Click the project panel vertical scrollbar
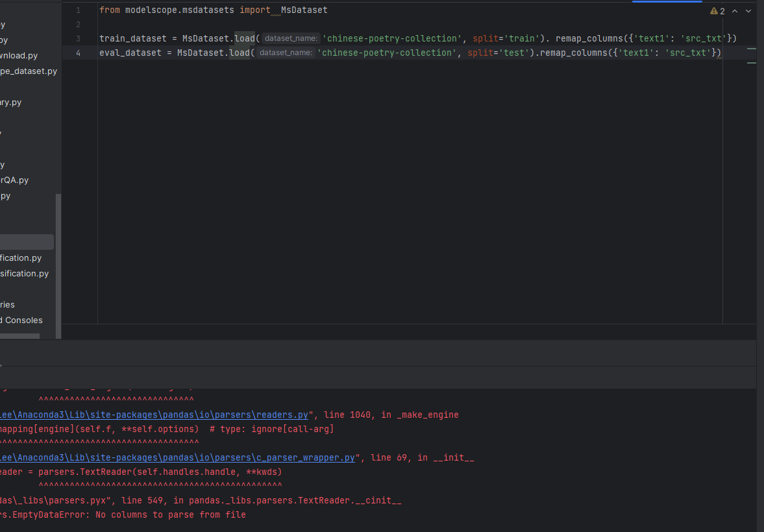The image size is (764, 532). 58,265
